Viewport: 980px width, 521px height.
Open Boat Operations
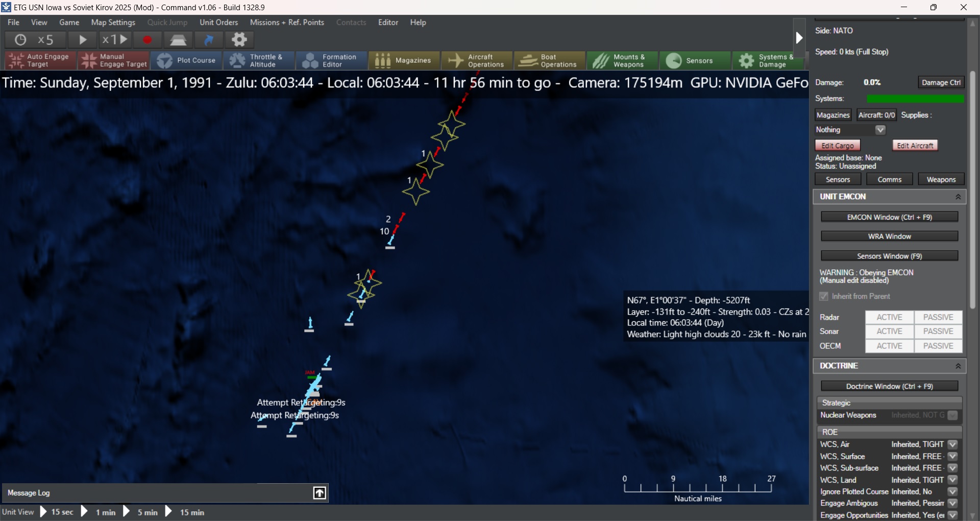[x=550, y=60]
